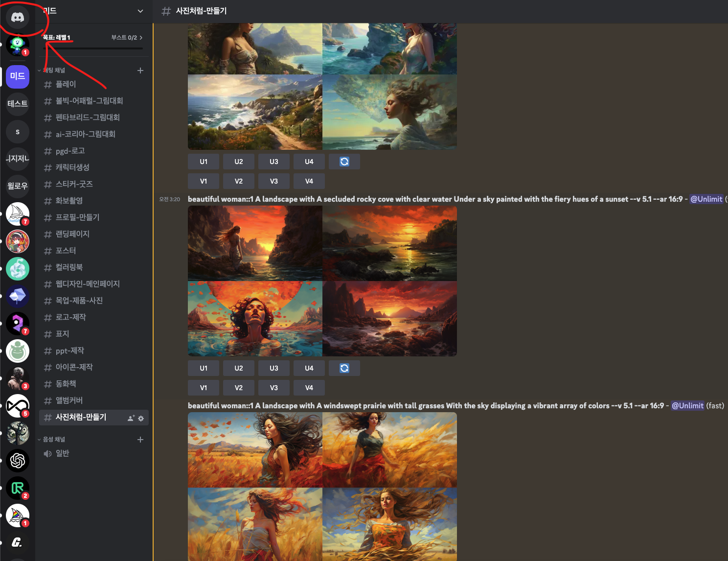Open 동화책 channel
The height and width of the screenshot is (561, 728).
pos(94,384)
